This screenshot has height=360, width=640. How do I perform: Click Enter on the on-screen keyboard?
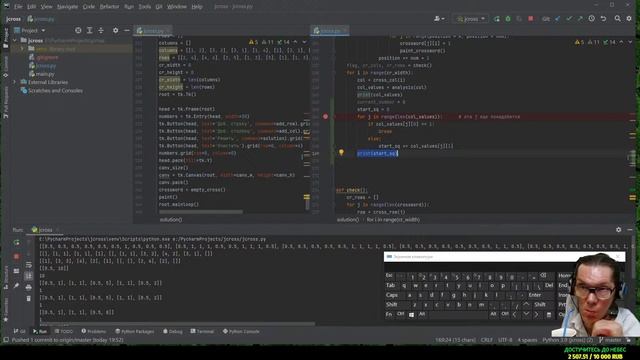[x=535, y=295]
